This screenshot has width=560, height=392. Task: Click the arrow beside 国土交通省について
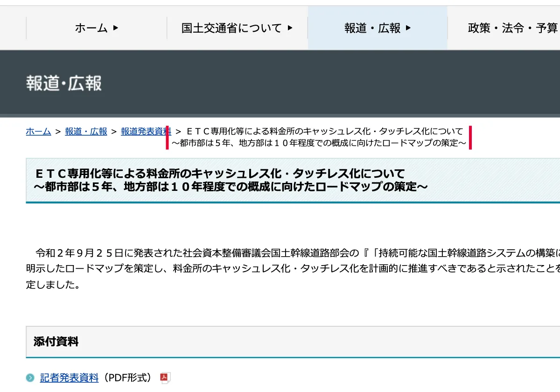click(290, 28)
